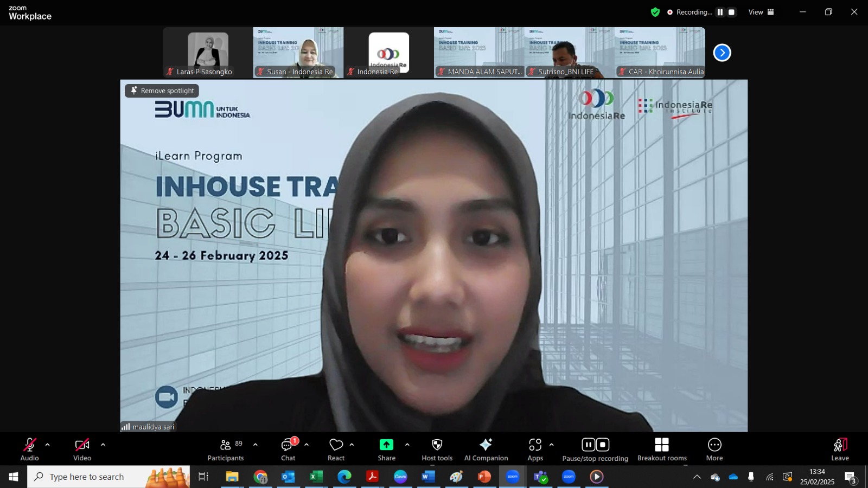The height and width of the screenshot is (488, 868).
Task: Open Microsoft Edge from taskbar
Action: [x=344, y=477]
